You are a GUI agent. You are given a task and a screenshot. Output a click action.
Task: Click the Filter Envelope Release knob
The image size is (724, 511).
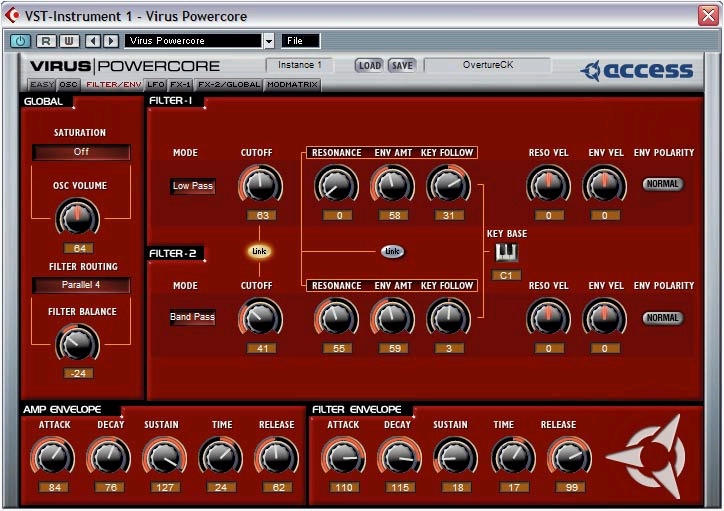point(569,457)
